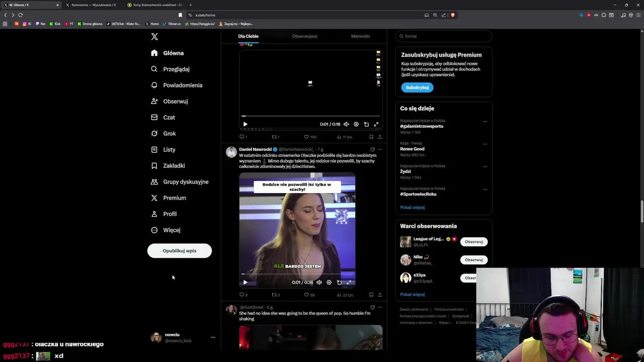644x362 pixels.
Task: Go to Główna in the sidebar
Action: point(168,53)
